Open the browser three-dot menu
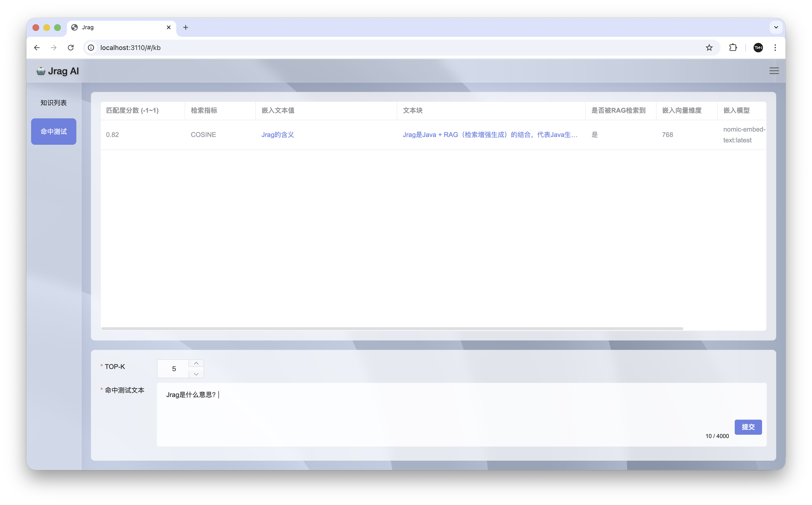 click(x=775, y=47)
